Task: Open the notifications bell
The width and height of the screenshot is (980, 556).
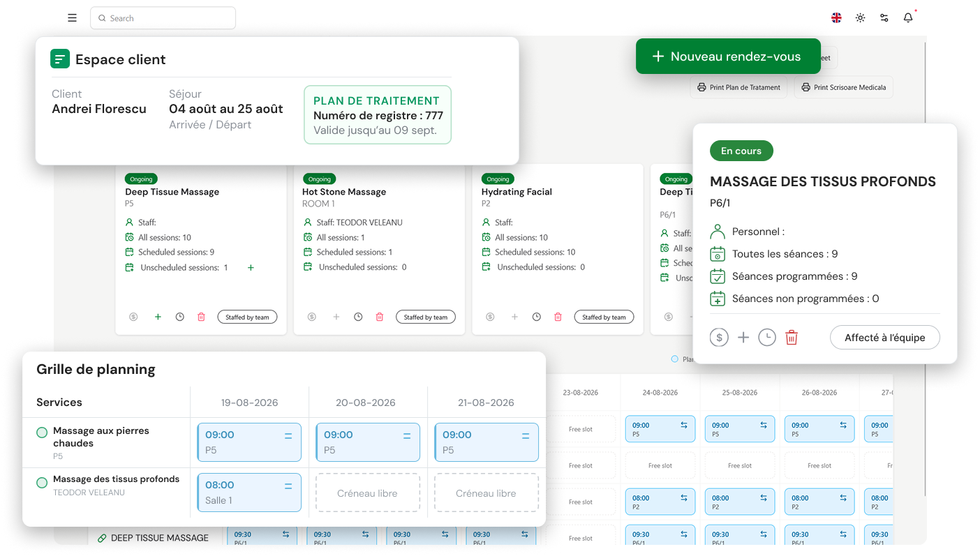Action: [907, 18]
